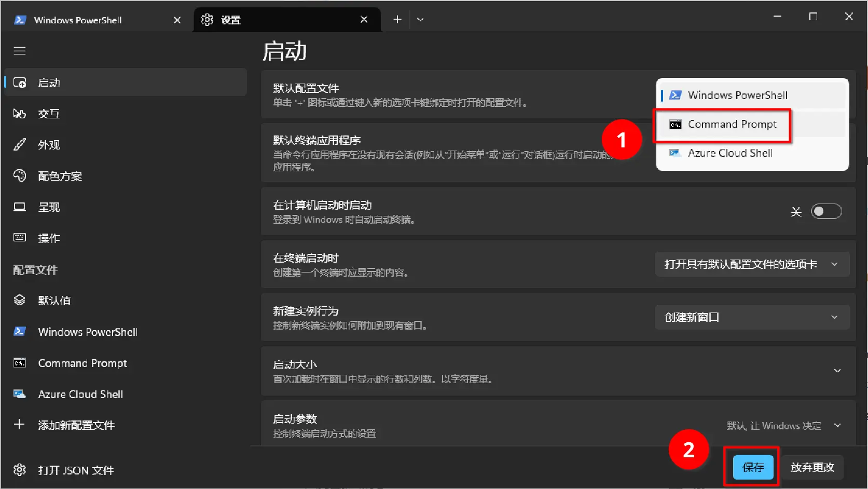Image resolution: width=868 pixels, height=489 pixels.
Task: Select Command Prompt in the profile dropdown
Action: point(752,124)
